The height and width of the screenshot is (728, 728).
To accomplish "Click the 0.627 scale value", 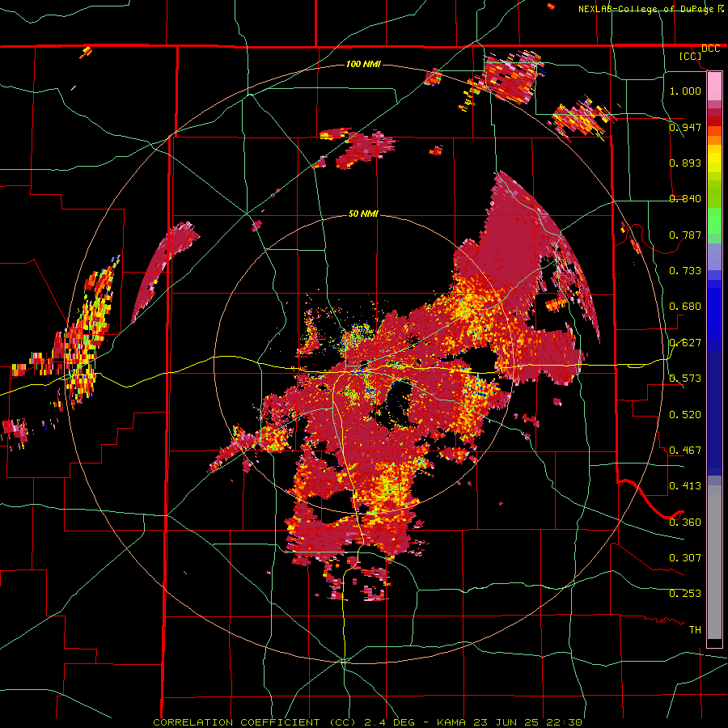I will pyautogui.click(x=685, y=343).
